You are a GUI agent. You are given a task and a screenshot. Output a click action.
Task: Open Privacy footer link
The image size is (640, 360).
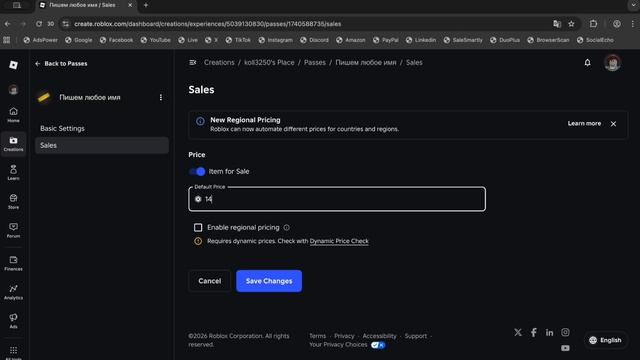344,336
